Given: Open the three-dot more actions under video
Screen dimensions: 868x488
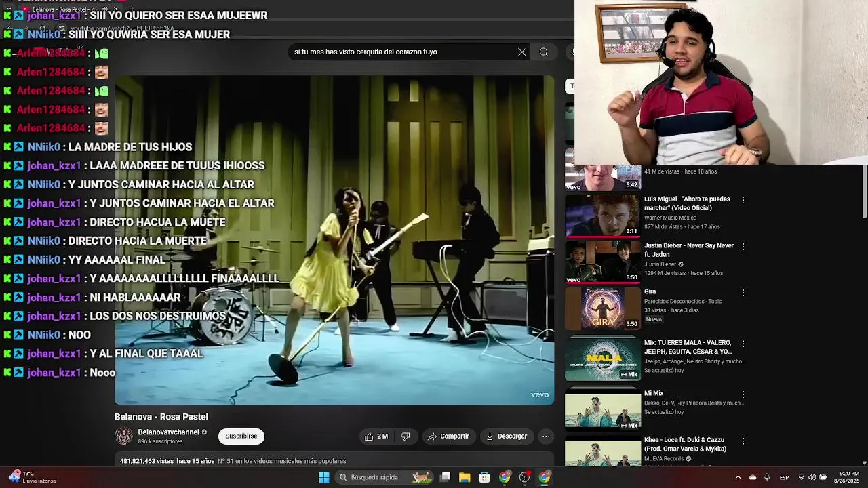Looking at the screenshot, I should (x=546, y=436).
